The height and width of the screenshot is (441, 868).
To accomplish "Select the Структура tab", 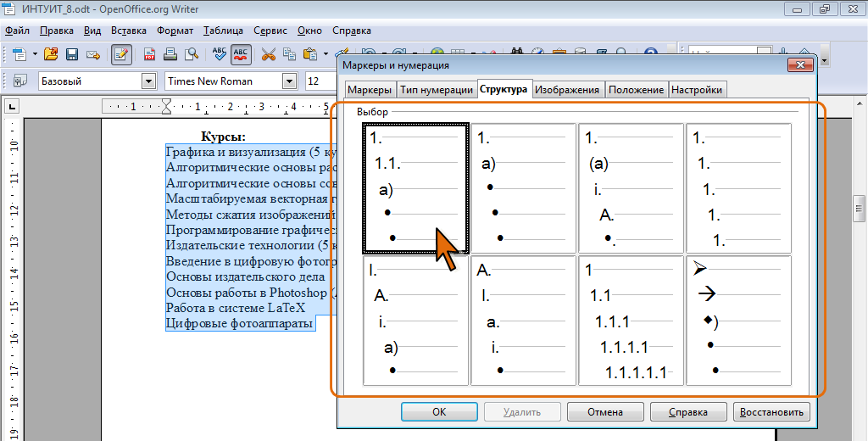I will (504, 89).
